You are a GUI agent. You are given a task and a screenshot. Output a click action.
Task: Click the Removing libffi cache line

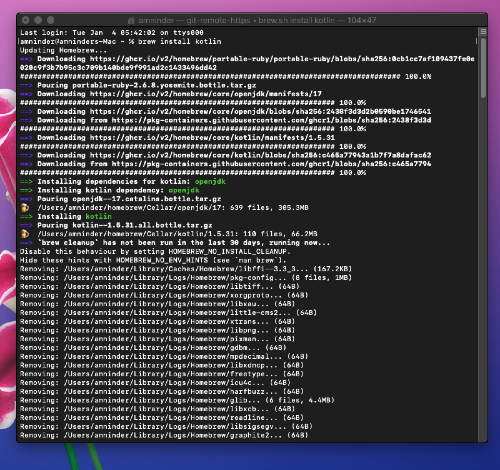[186, 269]
